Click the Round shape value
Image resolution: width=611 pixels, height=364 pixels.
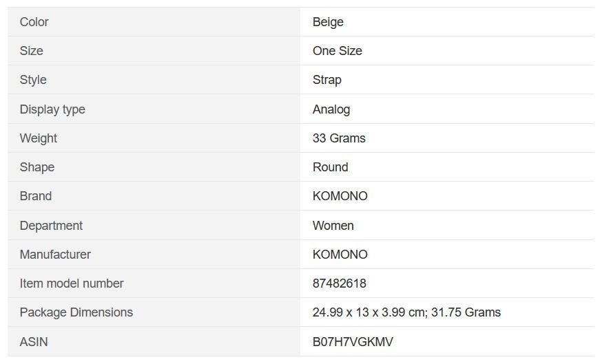[330, 167]
